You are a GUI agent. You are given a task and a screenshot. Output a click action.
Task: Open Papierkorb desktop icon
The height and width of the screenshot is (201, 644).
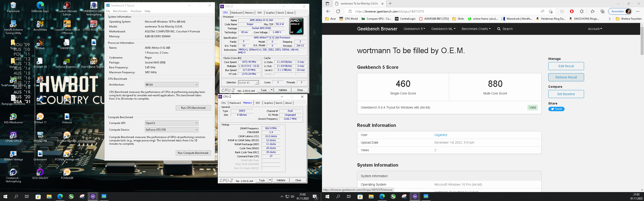[13, 7]
